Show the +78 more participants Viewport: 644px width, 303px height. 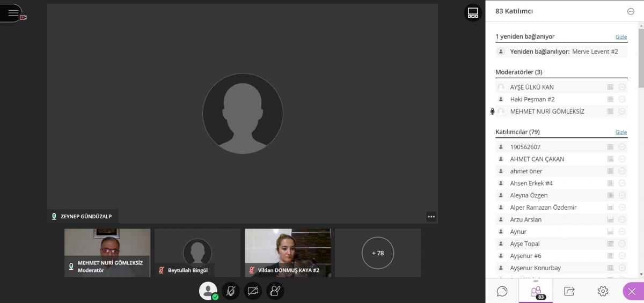[378, 253]
